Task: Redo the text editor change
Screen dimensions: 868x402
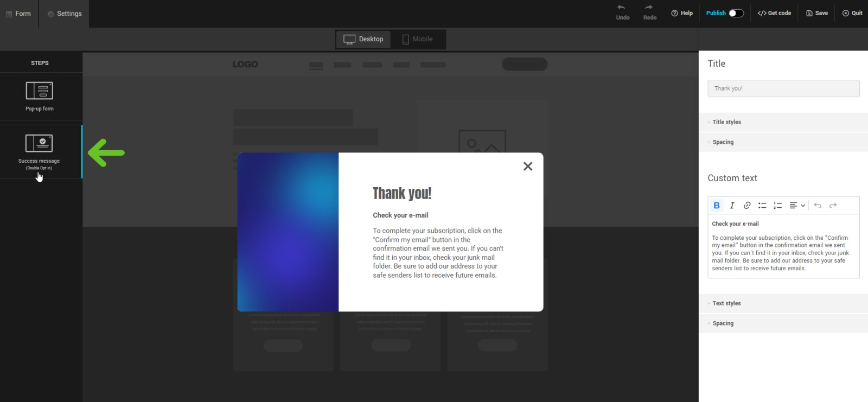Action: (833, 206)
